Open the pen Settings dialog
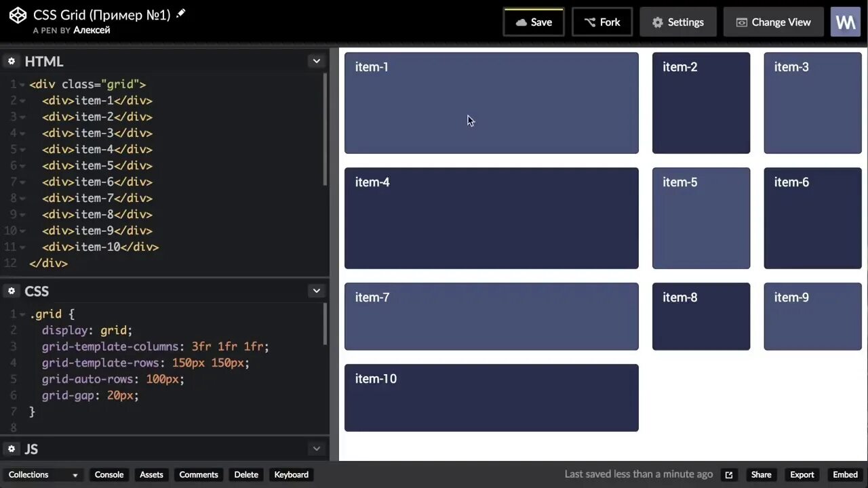Image resolution: width=868 pixels, height=488 pixels. (678, 22)
